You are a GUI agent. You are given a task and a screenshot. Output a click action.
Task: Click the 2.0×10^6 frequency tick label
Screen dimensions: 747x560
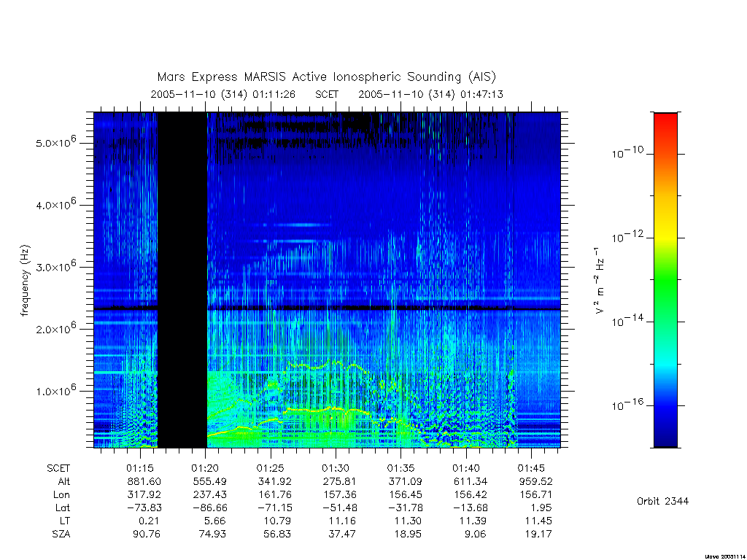55,328
